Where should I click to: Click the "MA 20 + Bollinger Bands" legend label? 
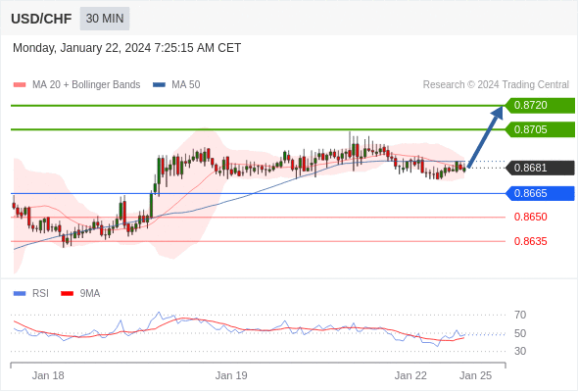tap(86, 85)
